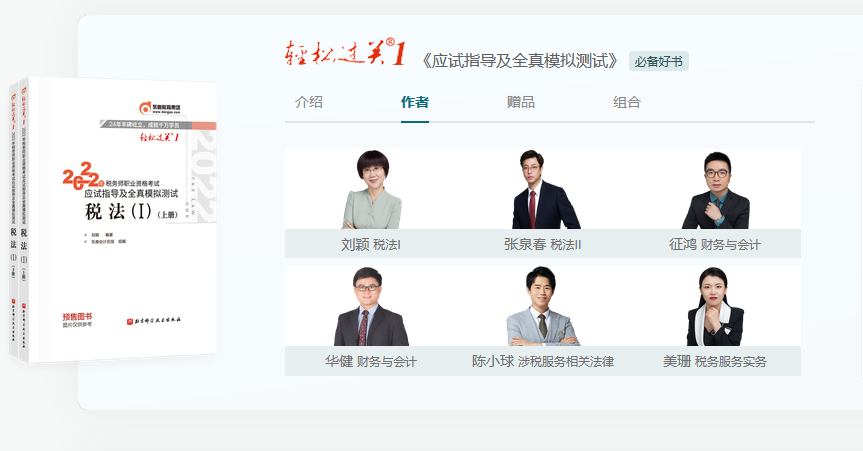
Task: Click the 2022 year graphic on cover
Action: tap(83, 176)
